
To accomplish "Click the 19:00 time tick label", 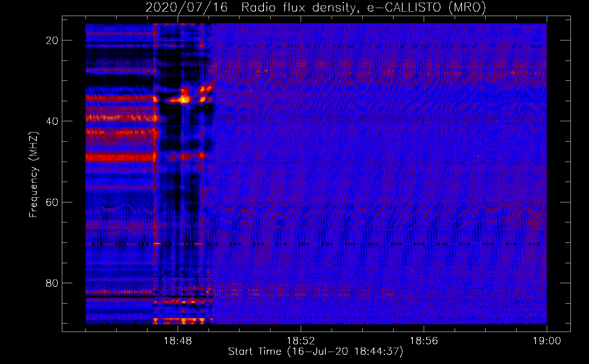I will pyautogui.click(x=547, y=341).
